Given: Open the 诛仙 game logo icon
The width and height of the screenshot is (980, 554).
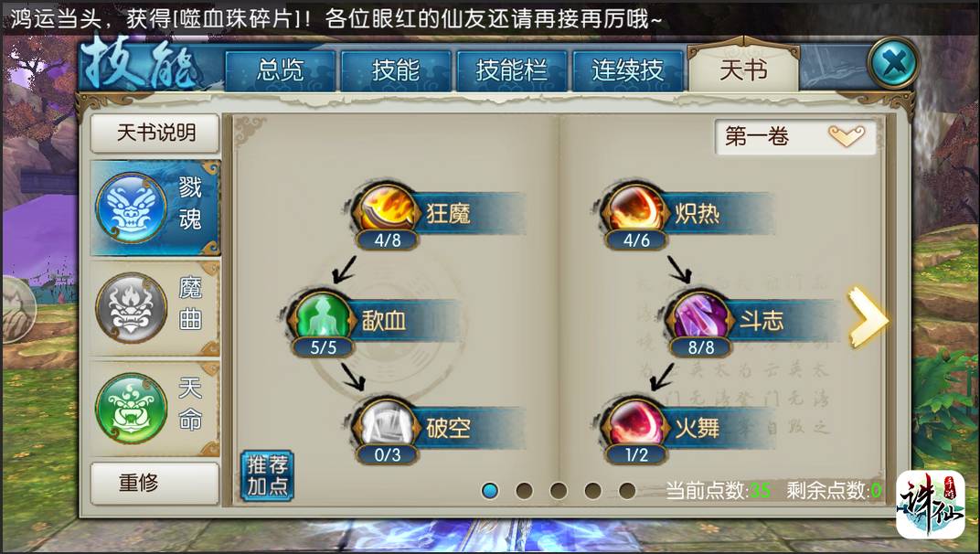Looking at the screenshot, I should pyautogui.click(x=930, y=505).
